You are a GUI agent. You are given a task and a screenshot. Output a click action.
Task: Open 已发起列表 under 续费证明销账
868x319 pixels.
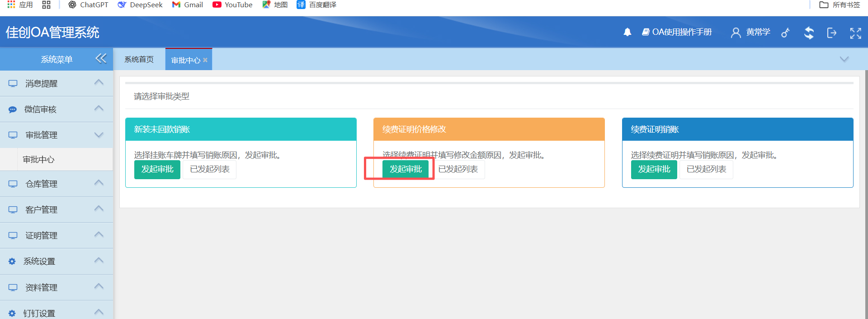706,169
